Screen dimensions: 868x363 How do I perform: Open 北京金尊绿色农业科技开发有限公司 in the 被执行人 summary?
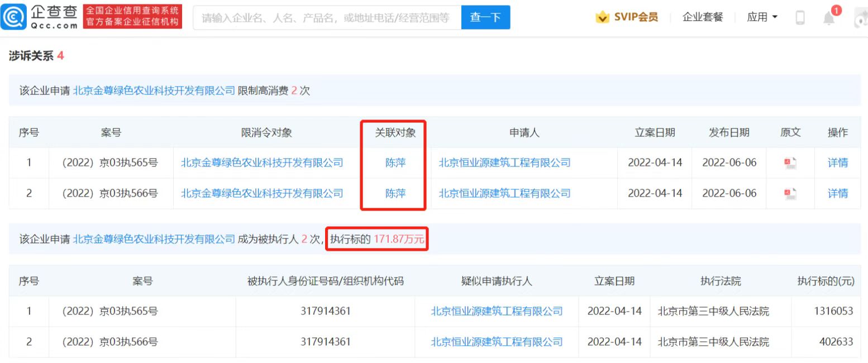pyautogui.click(x=154, y=240)
